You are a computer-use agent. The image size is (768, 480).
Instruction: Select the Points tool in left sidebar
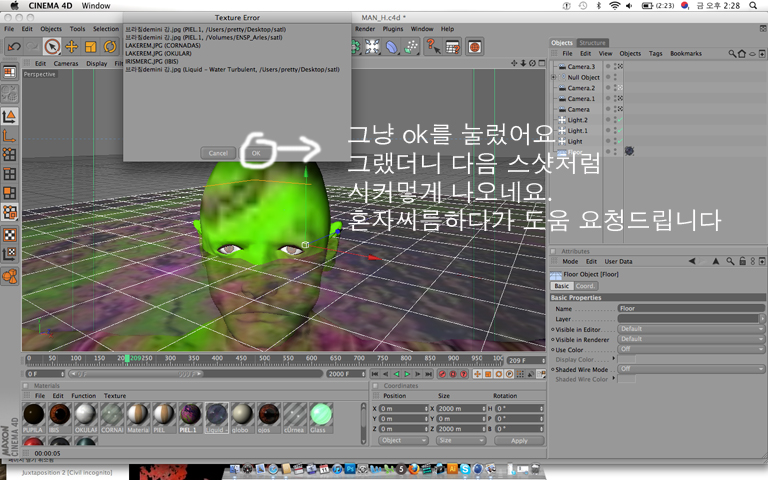click(9, 155)
